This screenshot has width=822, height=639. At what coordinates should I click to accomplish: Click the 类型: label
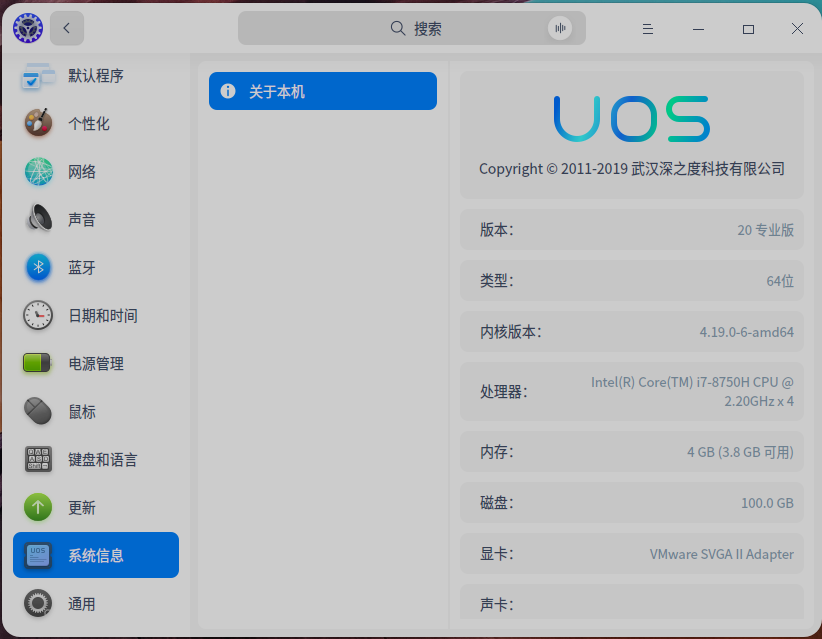(x=496, y=281)
